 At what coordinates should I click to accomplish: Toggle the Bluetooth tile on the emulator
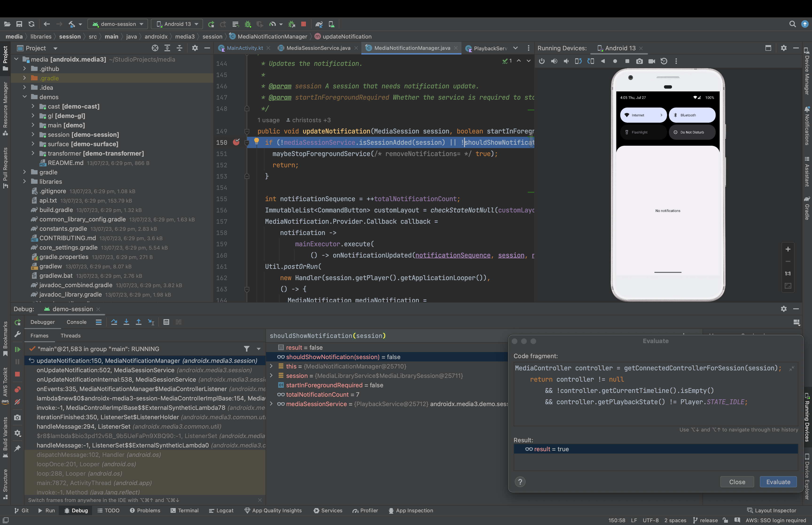[x=692, y=115]
